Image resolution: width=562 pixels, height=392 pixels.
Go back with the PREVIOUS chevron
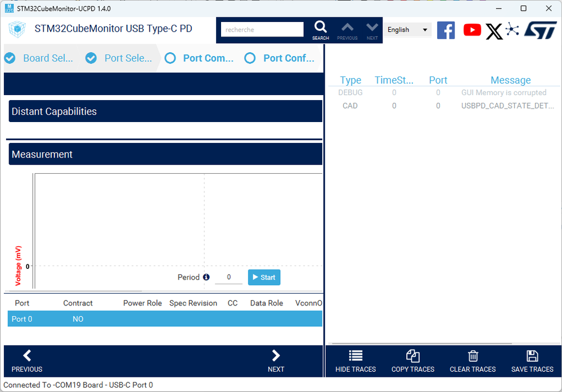point(27,355)
